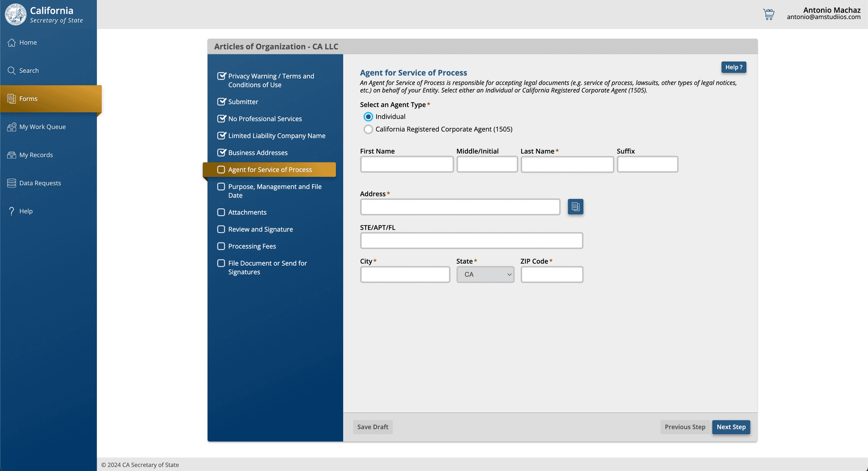Screen dimensions: 868x471
Task: Click the address book icon beside Address
Action: pos(575,207)
